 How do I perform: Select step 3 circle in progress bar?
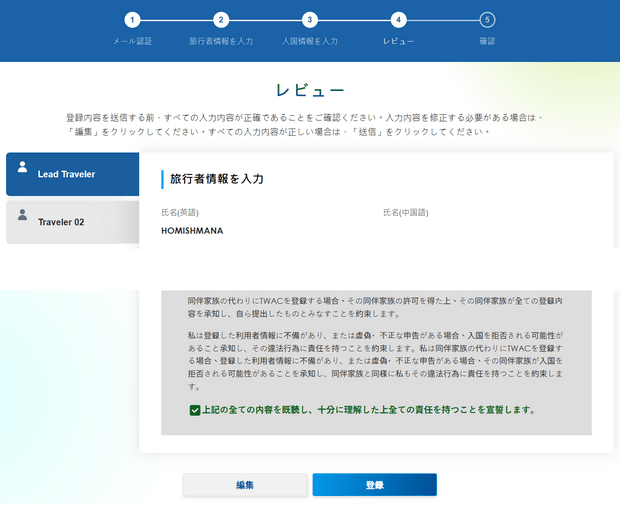pyautogui.click(x=310, y=20)
